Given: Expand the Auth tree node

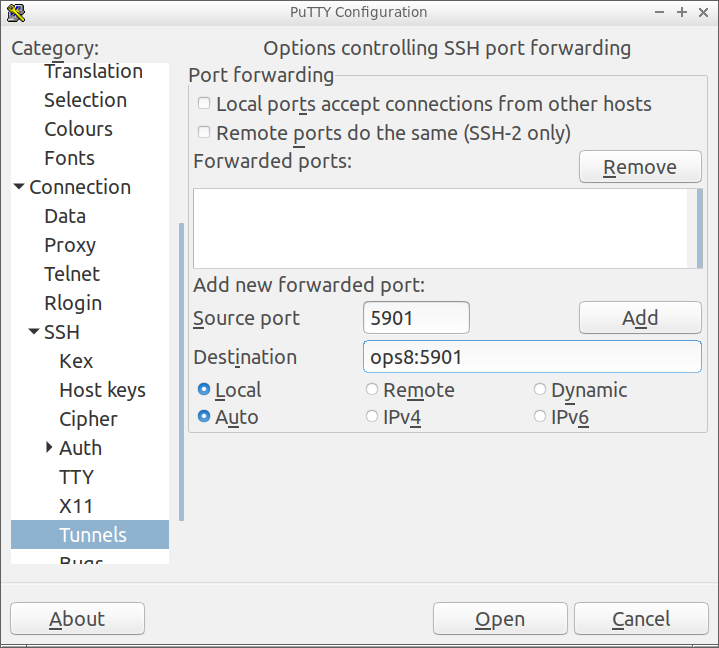Looking at the screenshot, I should (x=49, y=448).
